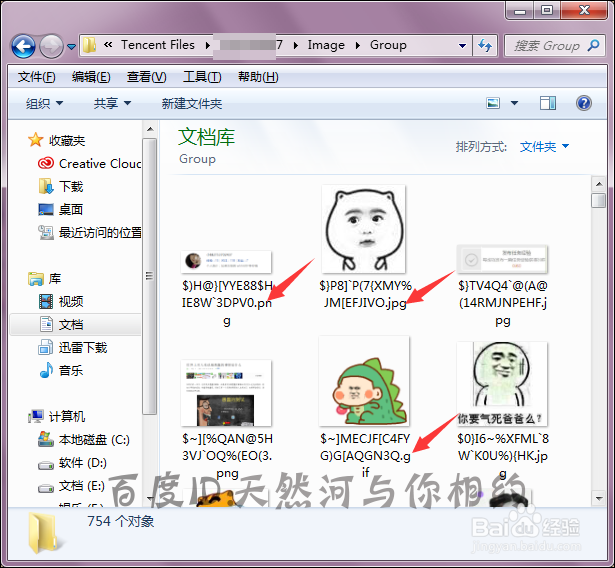Click the 软件 (D:) drive icon

tap(46, 464)
